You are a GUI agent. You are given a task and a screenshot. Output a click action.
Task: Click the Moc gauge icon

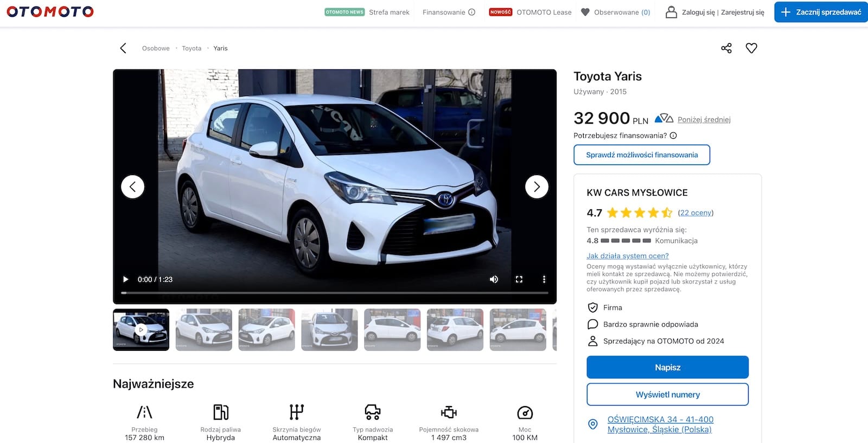pos(525,413)
